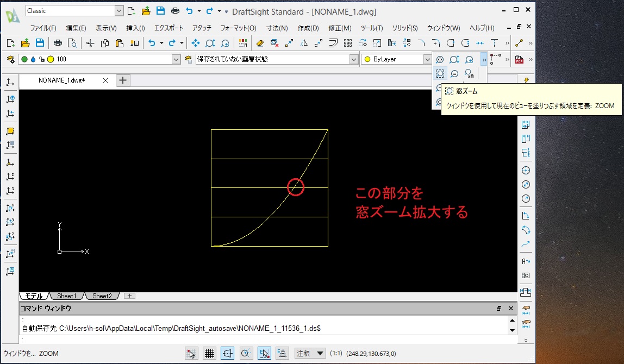624x364 pixels.
Task: Collapse the zoom toolbar overflow chevron
Action: 484,60
